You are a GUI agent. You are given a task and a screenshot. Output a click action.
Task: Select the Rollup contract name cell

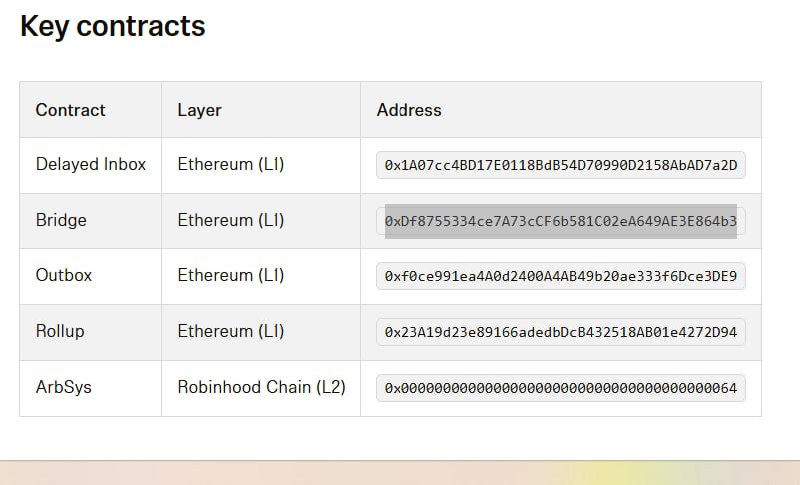pyautogui.click(x=91, y=331)
